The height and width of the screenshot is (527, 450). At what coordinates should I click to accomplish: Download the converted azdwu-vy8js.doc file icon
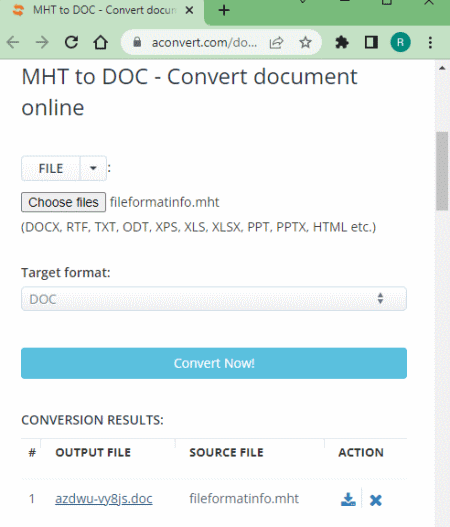[348, 499]
